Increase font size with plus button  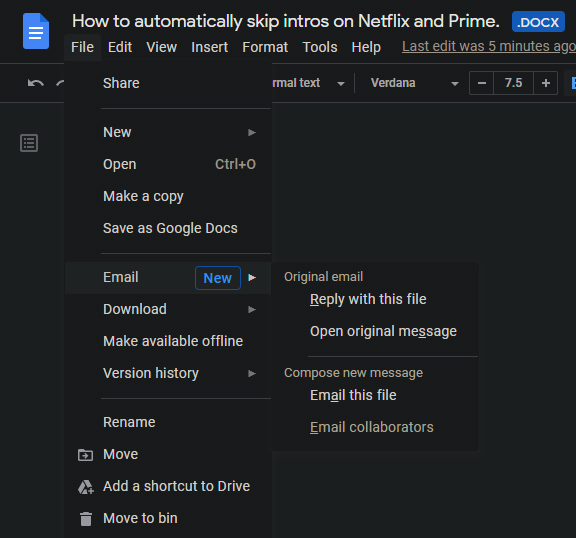(x=546, y=83)
